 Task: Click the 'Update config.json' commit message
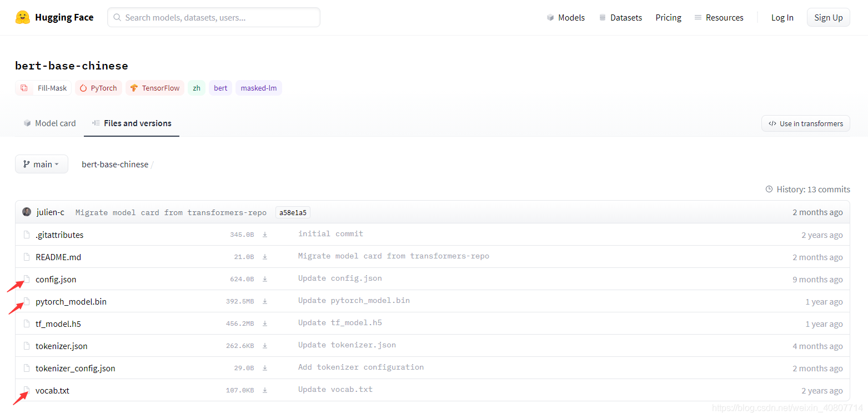coord(340,278)
